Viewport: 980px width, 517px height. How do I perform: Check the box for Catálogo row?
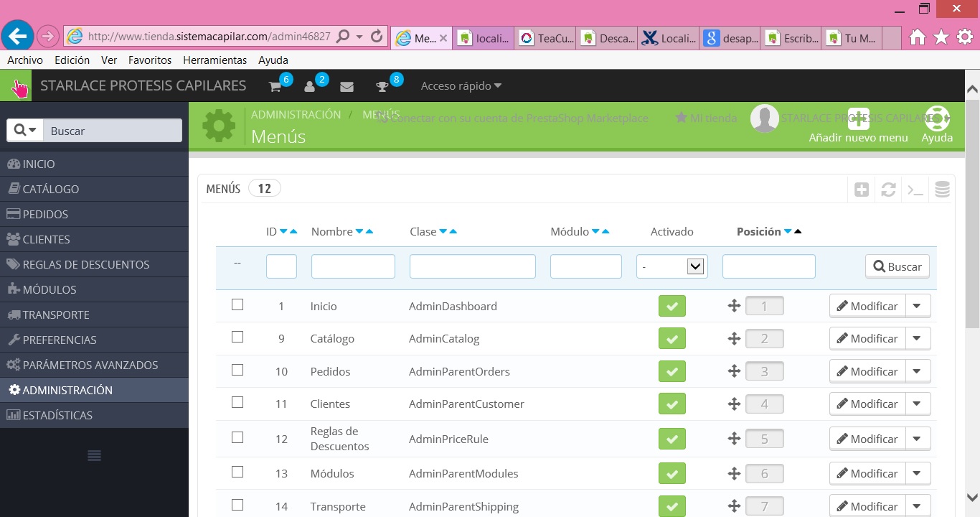(237, 337)
